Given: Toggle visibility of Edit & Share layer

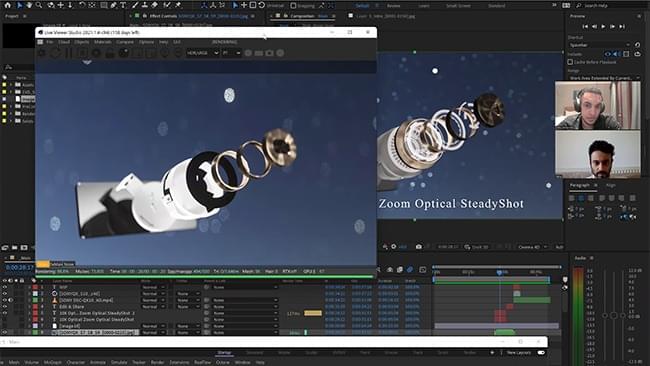Looking at the screenshot, I should (x=5, y=307).
